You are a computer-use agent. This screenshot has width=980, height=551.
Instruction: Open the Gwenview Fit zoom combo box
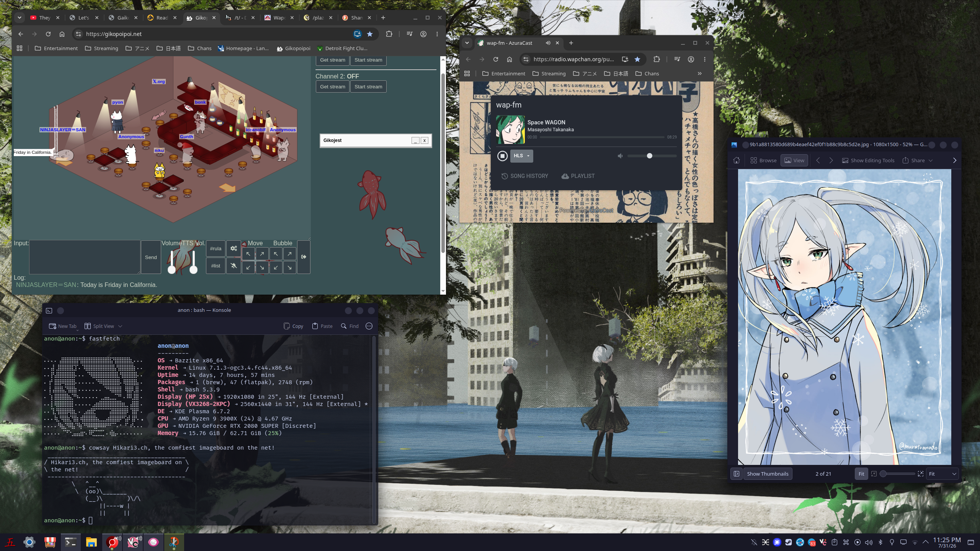tap(942, 474)
